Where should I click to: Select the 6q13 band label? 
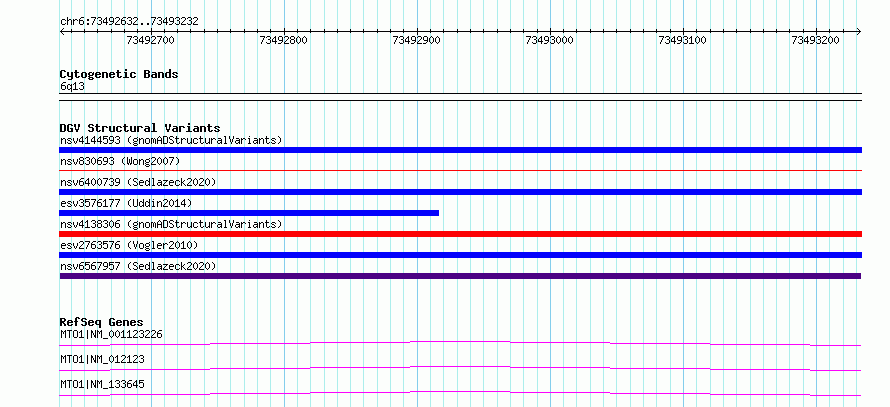click(x=73, y=87)
